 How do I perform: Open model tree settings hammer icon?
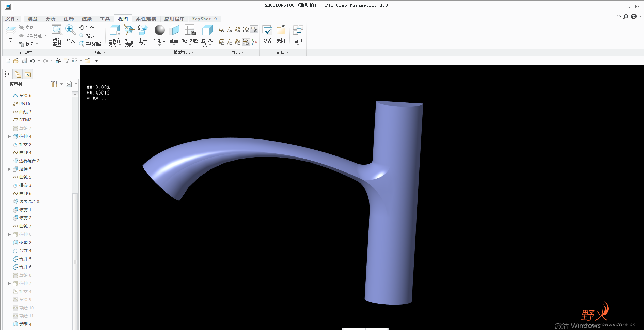pyautogui.click(x=54, y=84)
